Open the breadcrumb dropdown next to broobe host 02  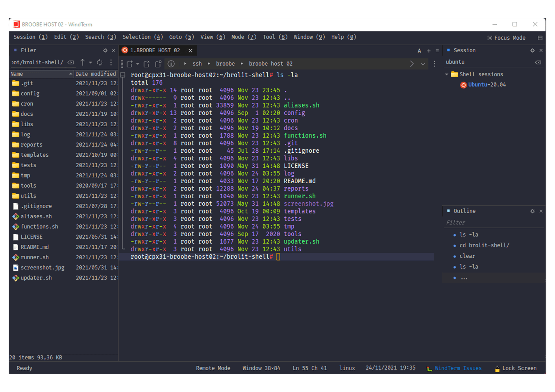(x=423, y=64)
